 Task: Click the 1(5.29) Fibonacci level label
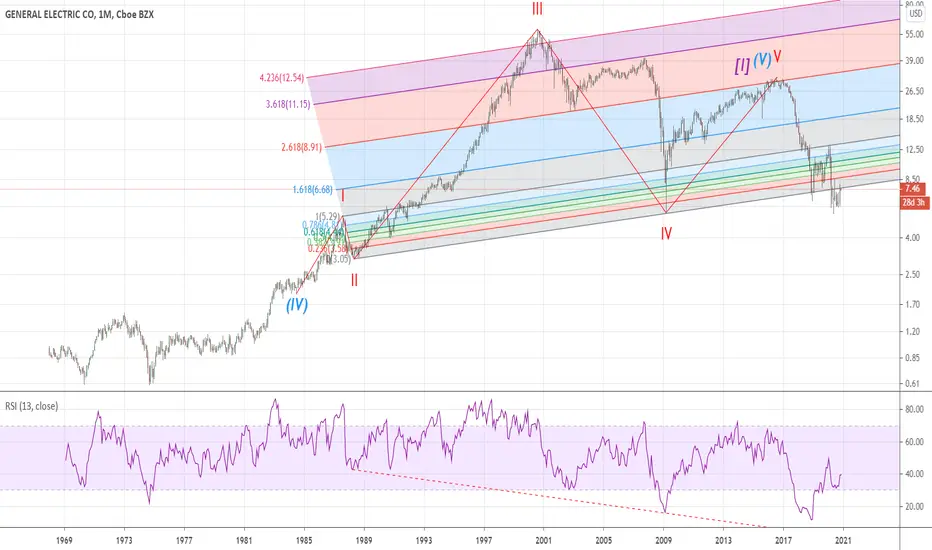pyautogui.click(x=328, y=216)
